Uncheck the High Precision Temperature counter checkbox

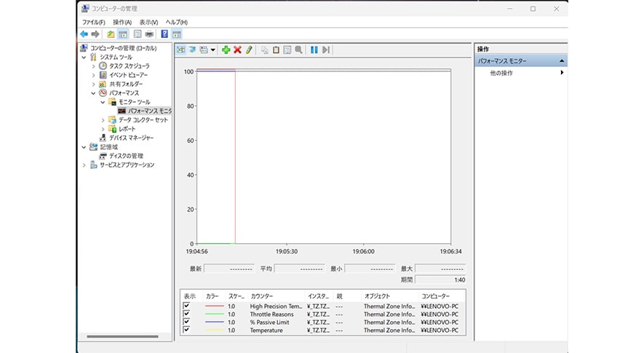187,306
